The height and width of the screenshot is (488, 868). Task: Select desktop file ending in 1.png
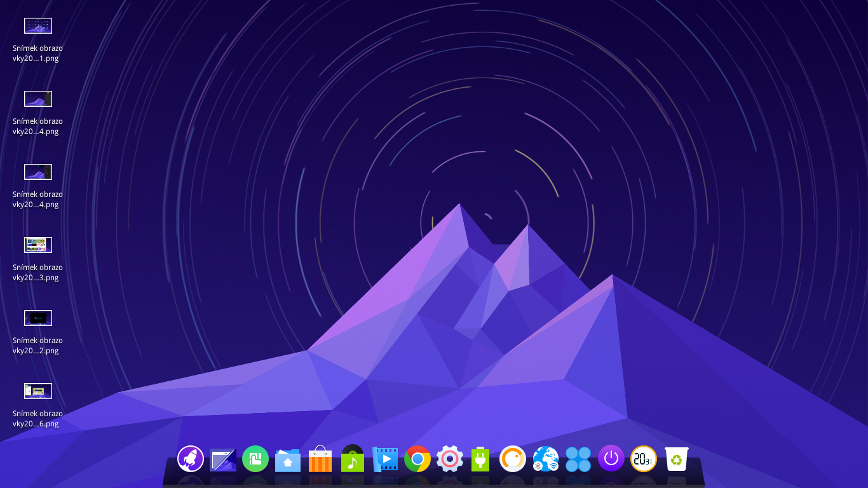[38, 39]
